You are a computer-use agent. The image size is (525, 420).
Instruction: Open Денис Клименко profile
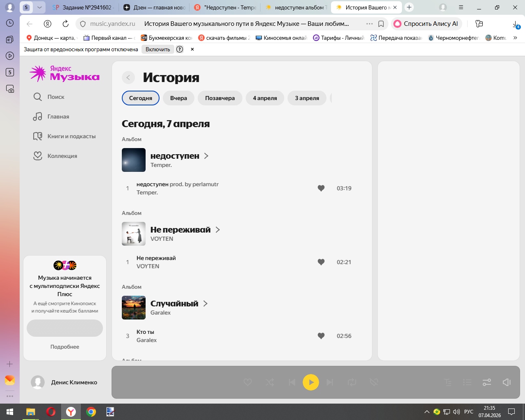64,382
